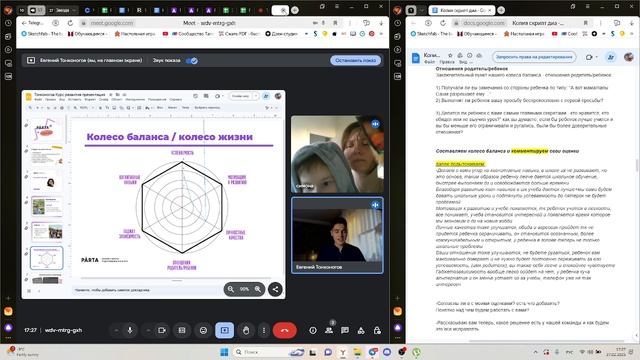Viewport: 640px width, 360px height.
Task: Select highlighted balance-wheel slide thumbnail
Action: pos(47,258)
